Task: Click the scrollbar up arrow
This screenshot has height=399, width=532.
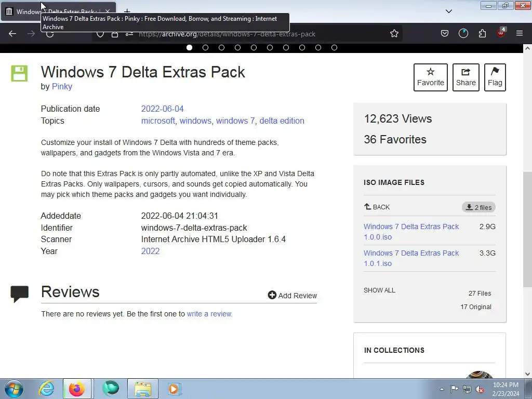Action: (527, 48)
